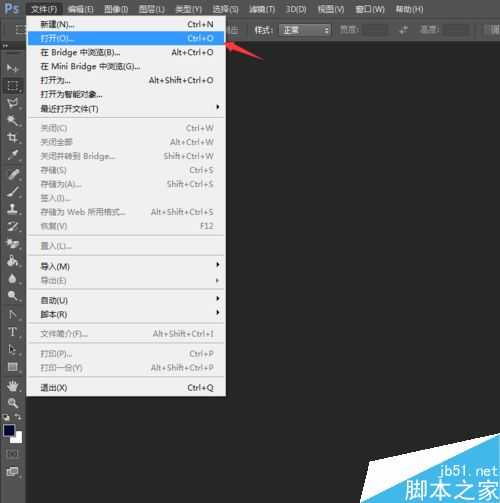Expand the tools panel double arrow

(x=5, y=46)
